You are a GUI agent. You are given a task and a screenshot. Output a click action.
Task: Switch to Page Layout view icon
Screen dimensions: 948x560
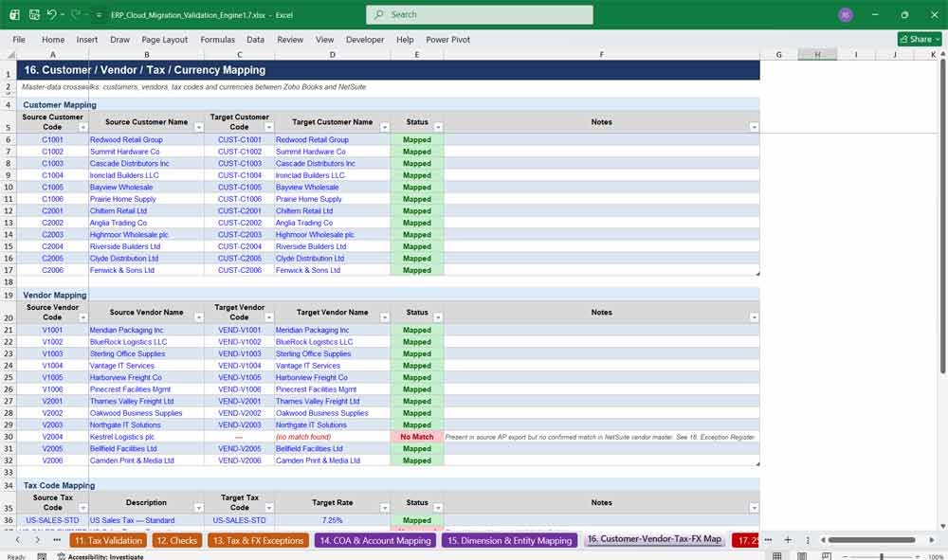802,556
